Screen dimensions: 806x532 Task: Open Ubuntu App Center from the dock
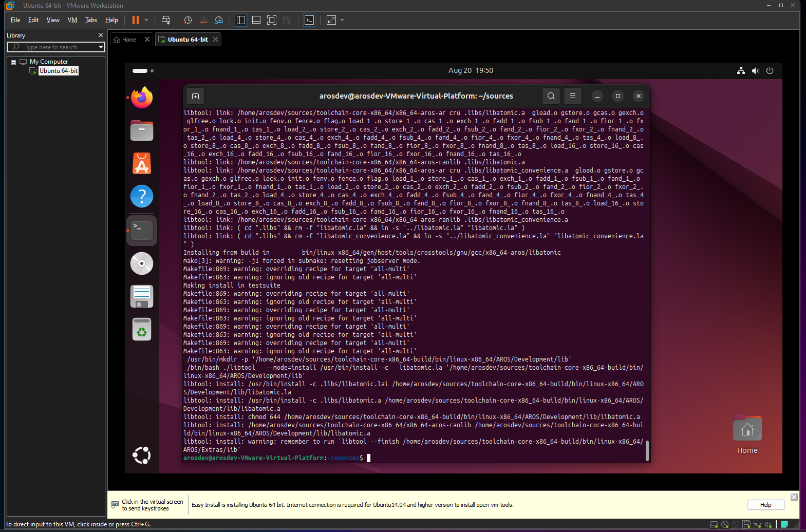click(x=142, y=163)
